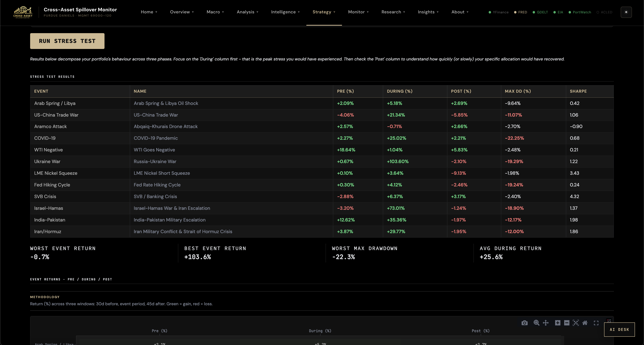Open the Macro menu

pyautogui.click(x=215, y=12)
